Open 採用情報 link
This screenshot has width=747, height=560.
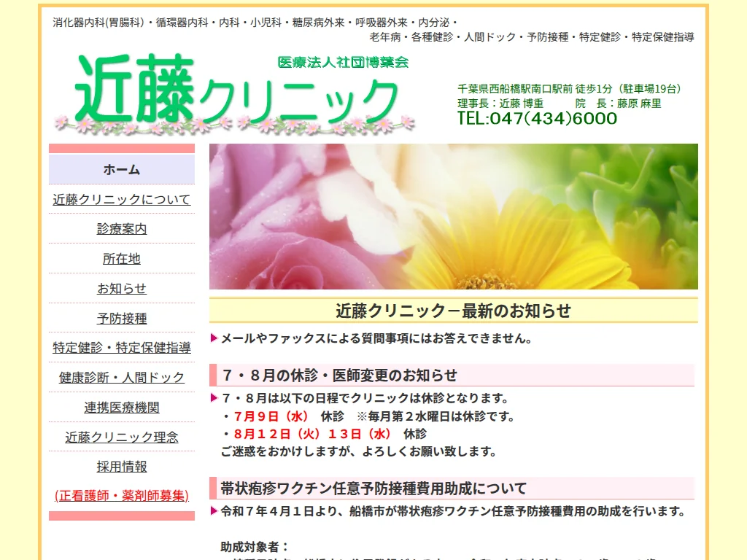(122, 467)
